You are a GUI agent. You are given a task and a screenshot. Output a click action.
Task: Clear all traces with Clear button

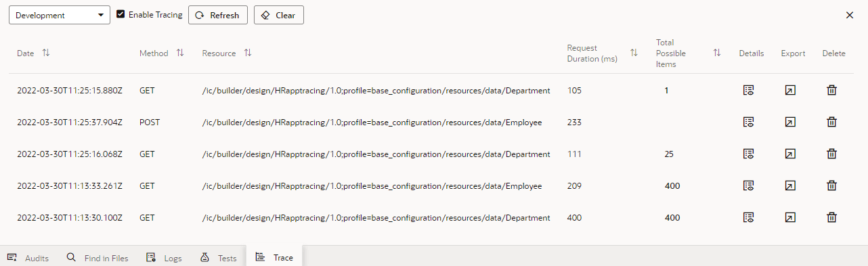(x=279, y=15)
